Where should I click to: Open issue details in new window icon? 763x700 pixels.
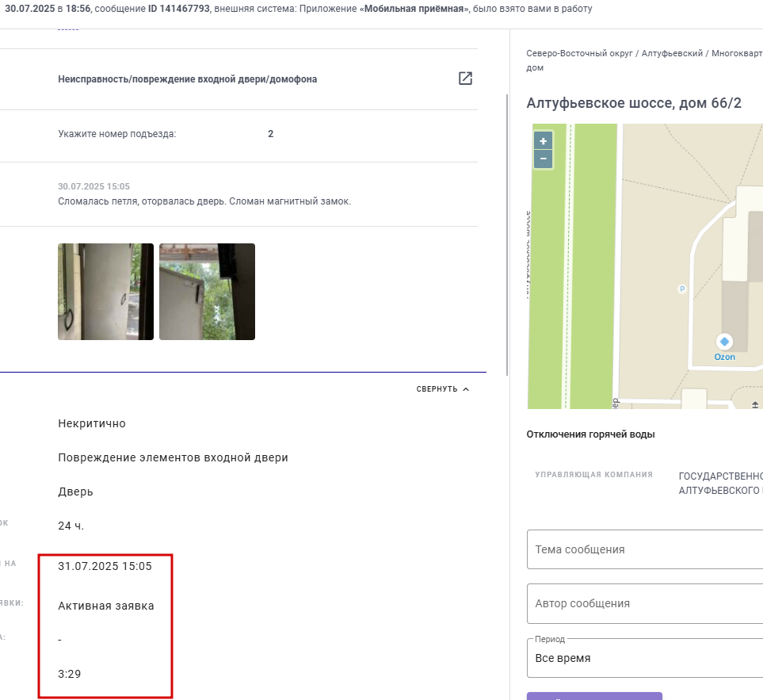click(465, 78)
